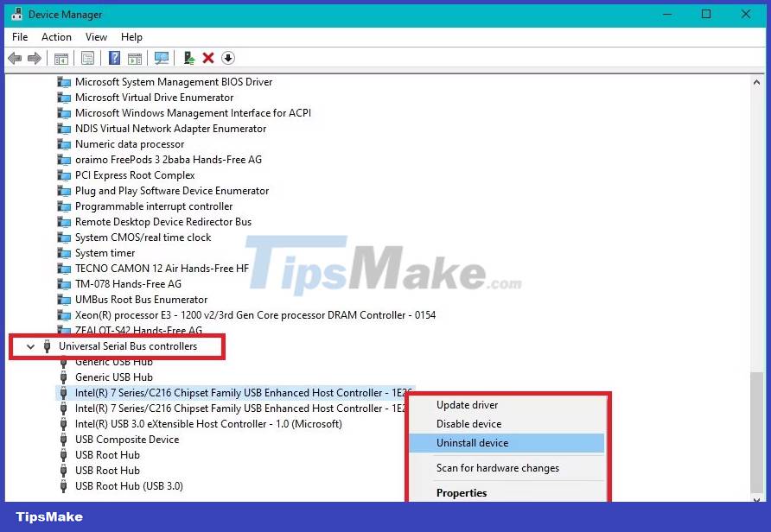Click Properties in the context menu

pyautogui.click(x=462, y=492)
